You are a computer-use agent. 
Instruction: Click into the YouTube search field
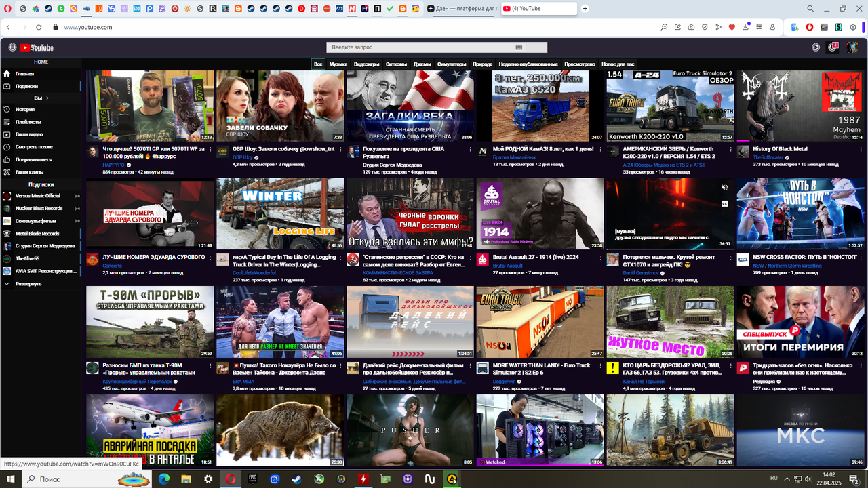pyautogui.click(x=420, y=47)
